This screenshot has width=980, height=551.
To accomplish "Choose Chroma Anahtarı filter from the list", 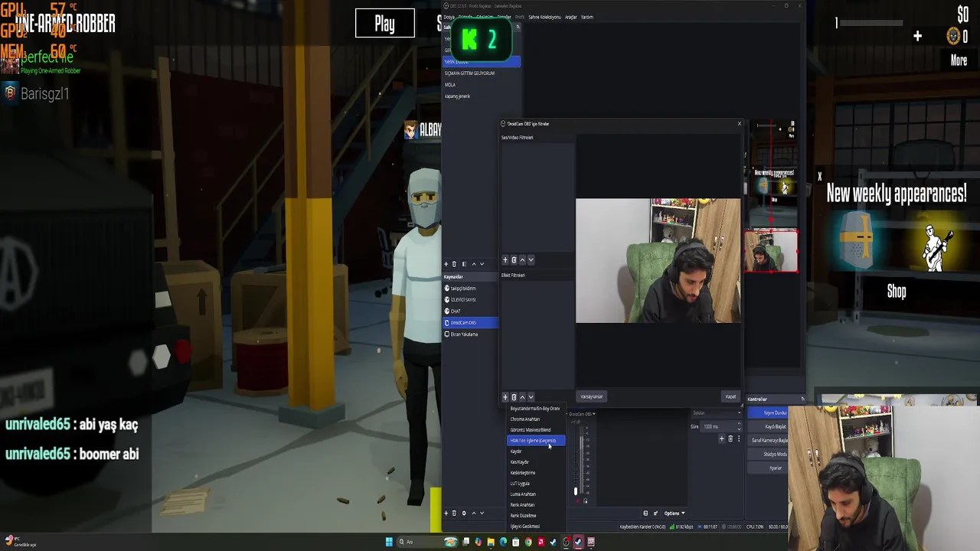I will coord(535,419).
